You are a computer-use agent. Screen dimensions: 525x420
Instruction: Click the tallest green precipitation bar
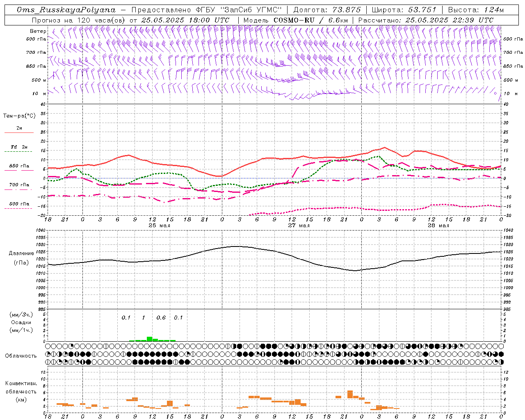pos(150,339)
